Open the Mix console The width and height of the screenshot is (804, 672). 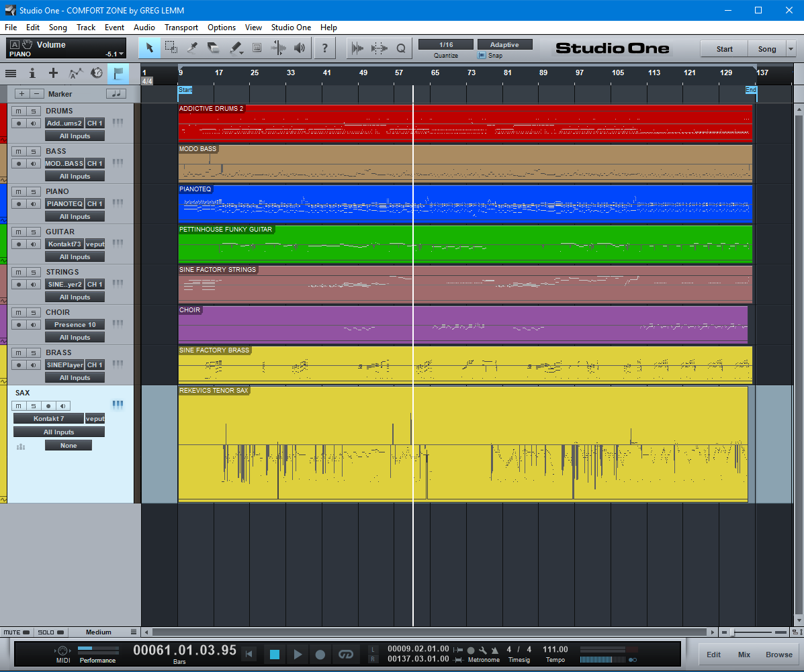[744, 655]
